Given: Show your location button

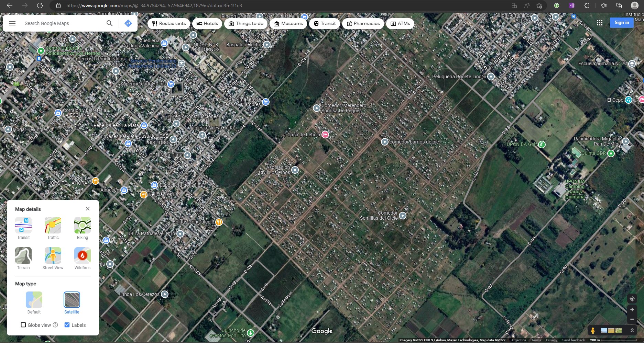Looking at the screenshot, I should pyautogui.click(x=632, y=299).
